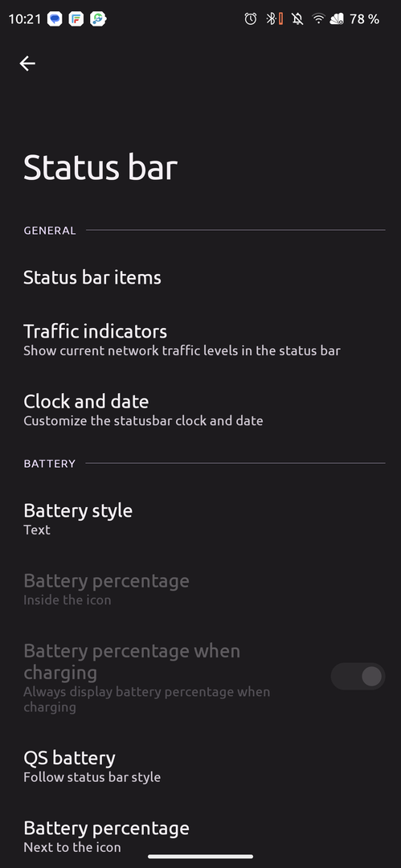Tap the Wi-Fi signal icon

point(318,18)
